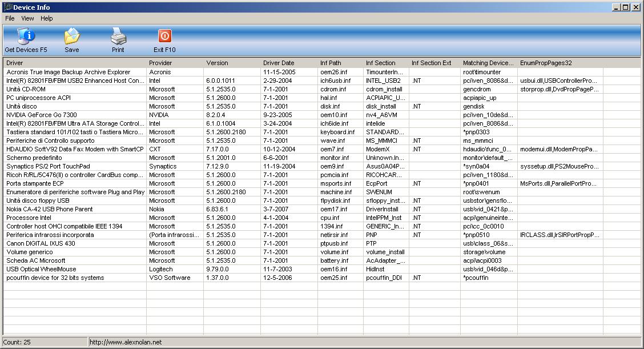Maximize the Device Info window
644x349 pixels.
tap(625, 7)
